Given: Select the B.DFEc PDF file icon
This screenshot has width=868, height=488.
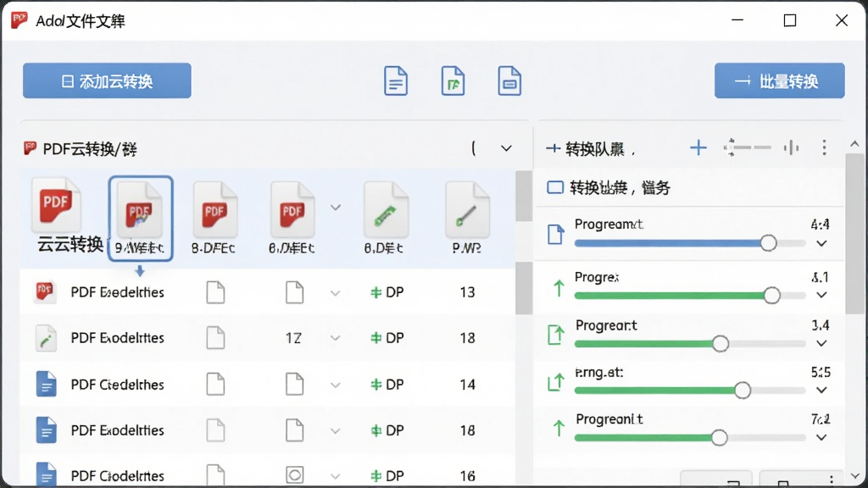Looking at the screenshot, I should tap(214, 211).
